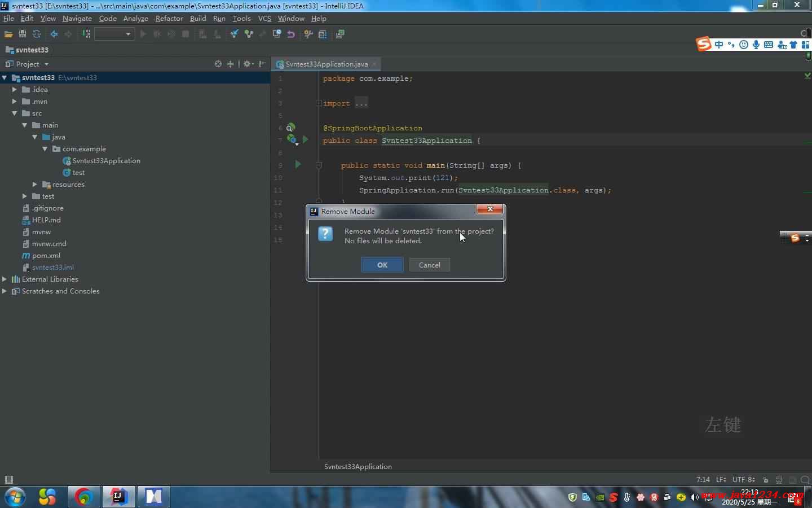
Task: Click Cancel in Remove Module dialog
Action: [x=430, y=265]
